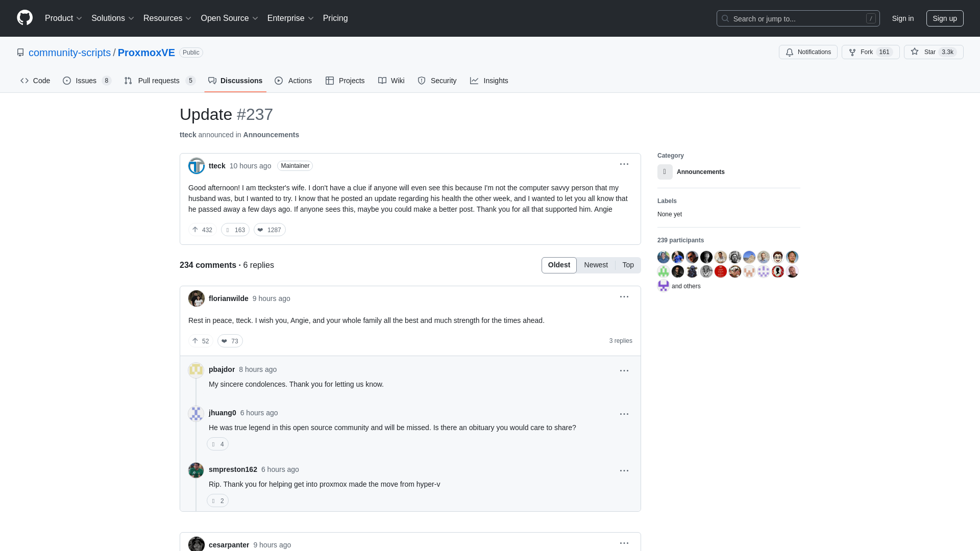Open options menu on pbajdor's reply
The height and width of the screenshot is (551, 980).
point(624,371)
